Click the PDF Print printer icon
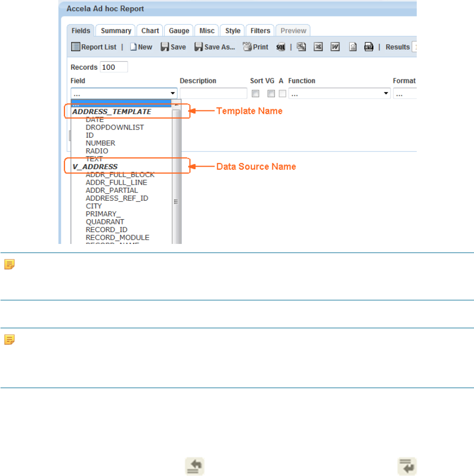Image resolution: width=474 pixels, height=476 pixels. pyautogui.click(x=247, y=46)
